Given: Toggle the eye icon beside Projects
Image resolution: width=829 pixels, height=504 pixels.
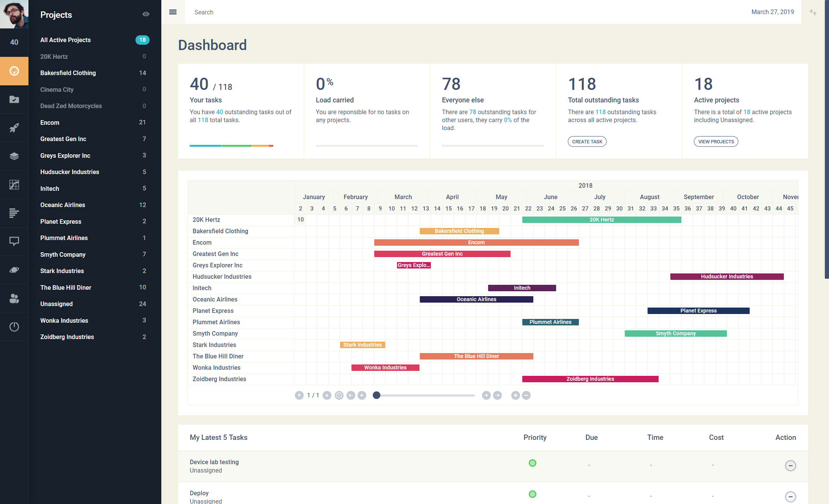Looking at the screenshot, I should pyautogui.click(x=146, y=14).
